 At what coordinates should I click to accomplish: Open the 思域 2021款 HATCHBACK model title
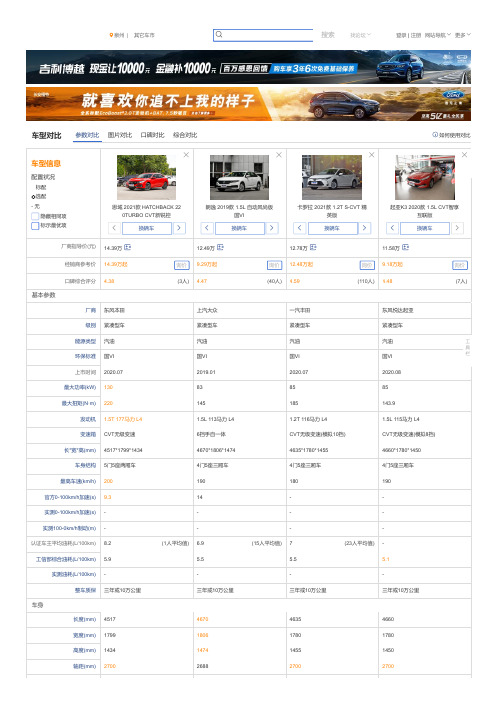click(x=147, y=211)
